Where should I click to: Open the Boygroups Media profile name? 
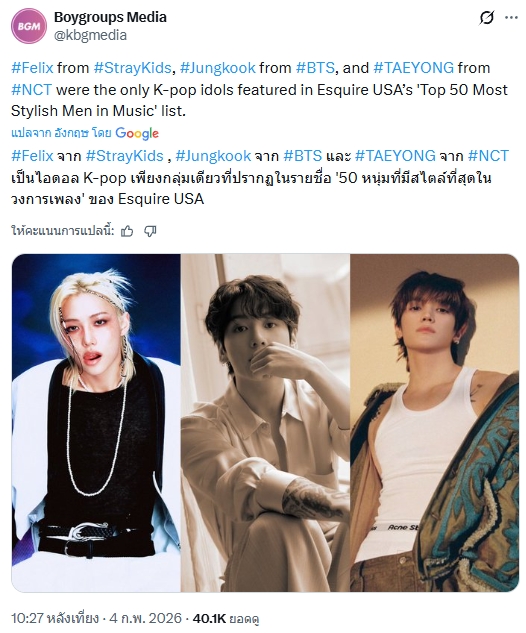click(110, 17)
